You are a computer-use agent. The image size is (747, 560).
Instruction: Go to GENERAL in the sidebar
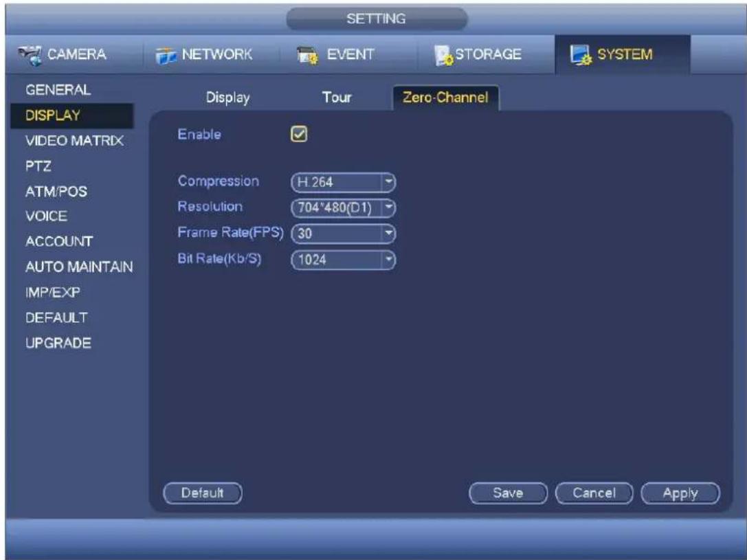(x=58, y=90)
